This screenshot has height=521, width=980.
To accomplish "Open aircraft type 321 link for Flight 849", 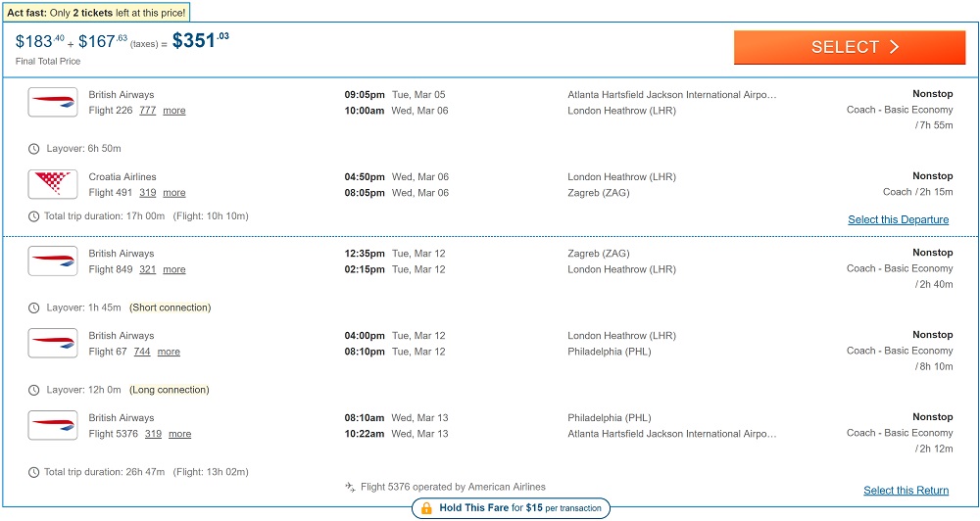I will [147, 269].
